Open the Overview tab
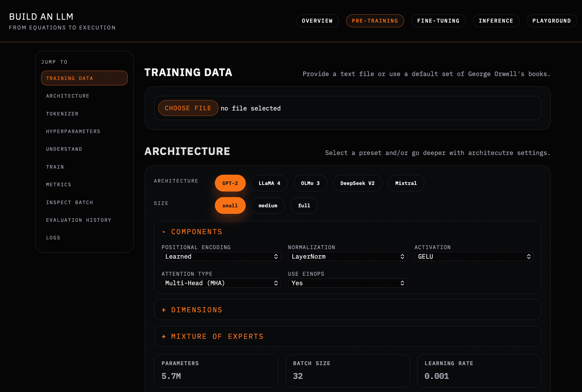 pyautogui.click(x=317, y=21)
